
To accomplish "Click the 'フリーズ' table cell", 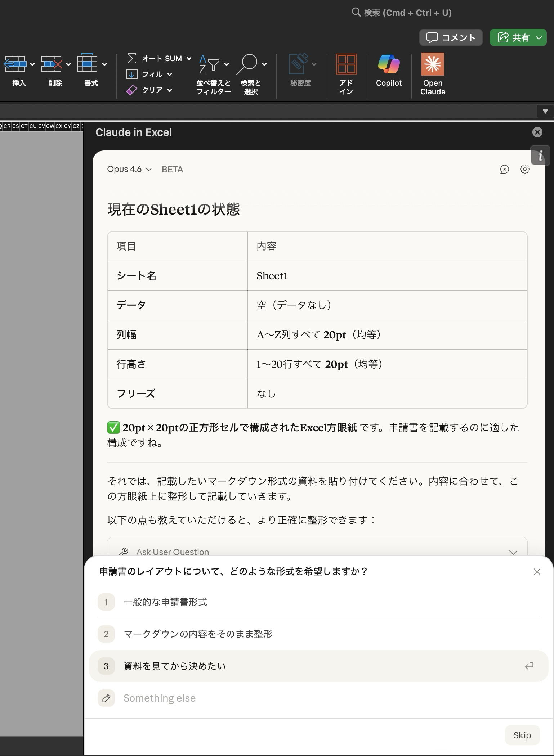I will click(177, 394).
